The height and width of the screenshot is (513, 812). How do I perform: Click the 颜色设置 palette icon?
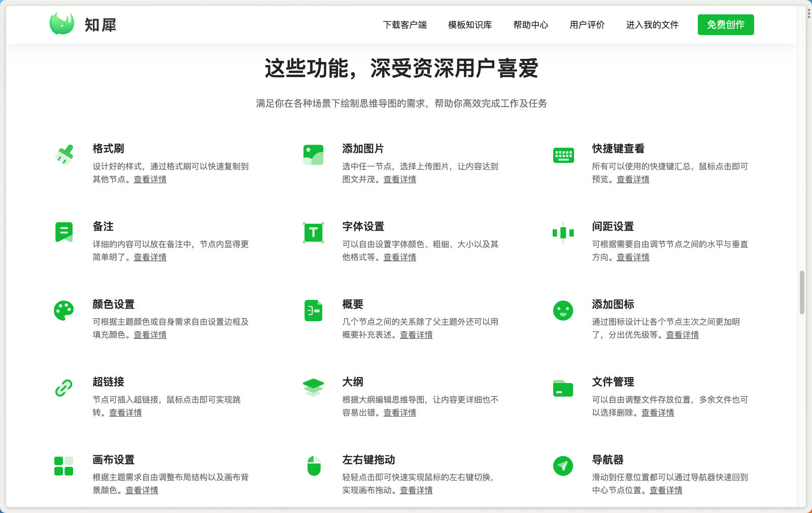pyautogui.click(x=63, y=310)
